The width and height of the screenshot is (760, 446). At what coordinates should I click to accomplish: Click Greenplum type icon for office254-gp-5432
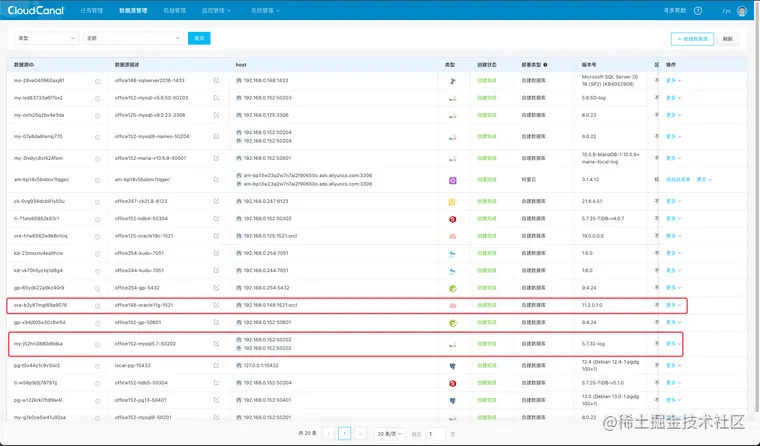click(x=452, y=288)
